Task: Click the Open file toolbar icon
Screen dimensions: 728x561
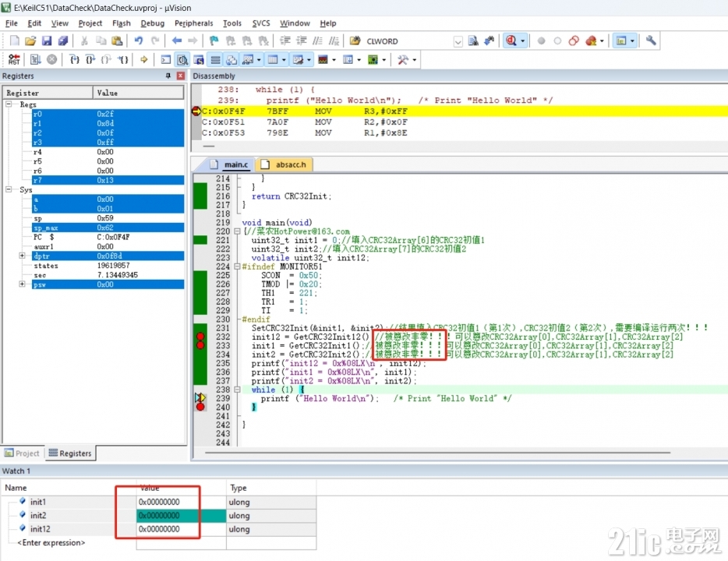Action: point(30,41)
